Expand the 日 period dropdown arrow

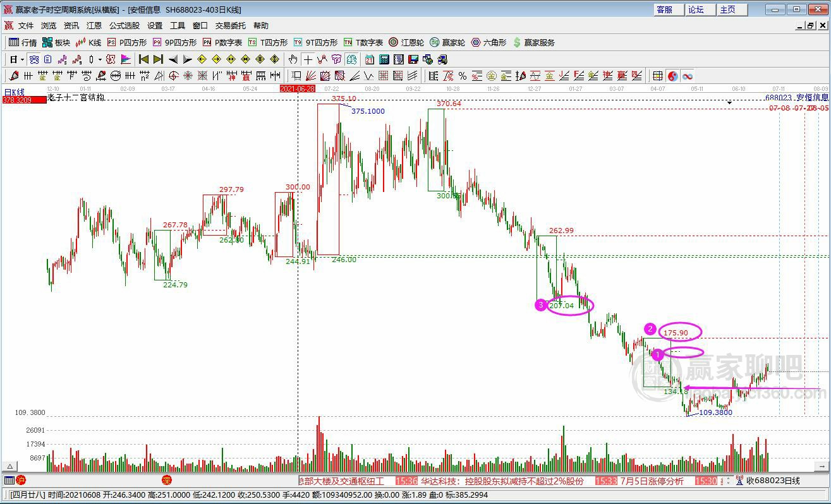(x=22, y=59)
